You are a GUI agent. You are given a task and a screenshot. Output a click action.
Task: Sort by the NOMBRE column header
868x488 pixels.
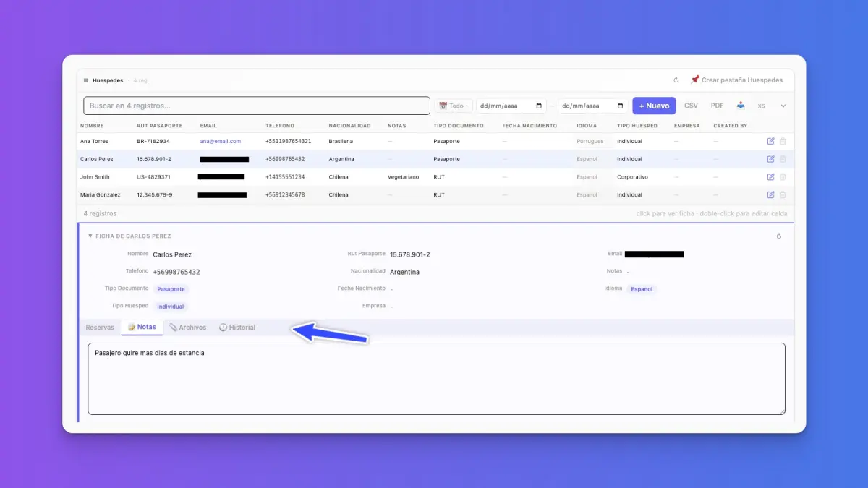tap(91, 126)
